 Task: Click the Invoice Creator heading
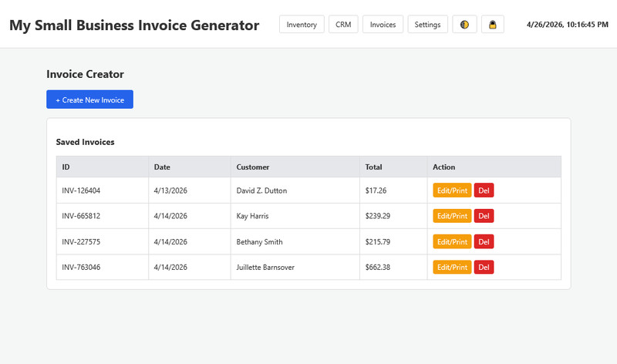(x=85, y=74)
